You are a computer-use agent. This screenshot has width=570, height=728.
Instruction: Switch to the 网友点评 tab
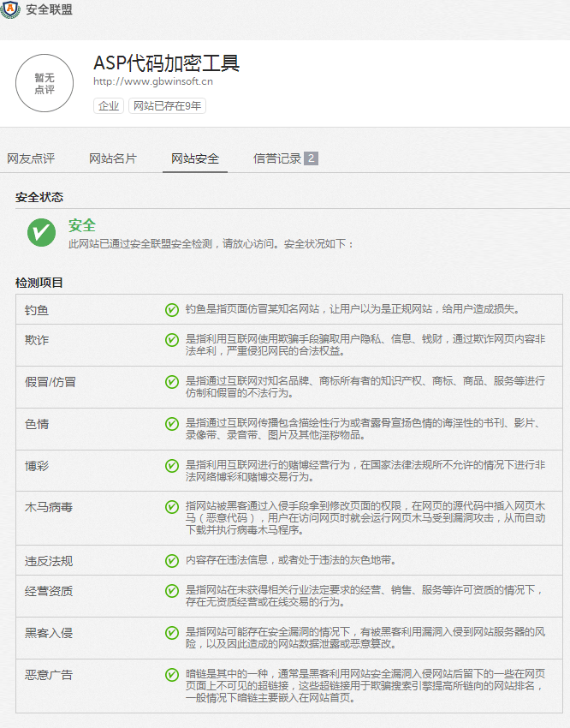tap(31, 158)
